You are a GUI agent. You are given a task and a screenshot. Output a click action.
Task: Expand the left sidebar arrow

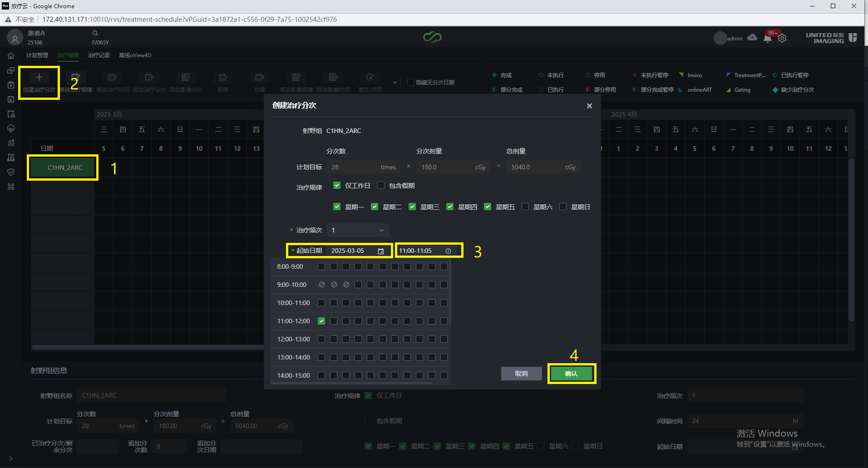point(11,458)
